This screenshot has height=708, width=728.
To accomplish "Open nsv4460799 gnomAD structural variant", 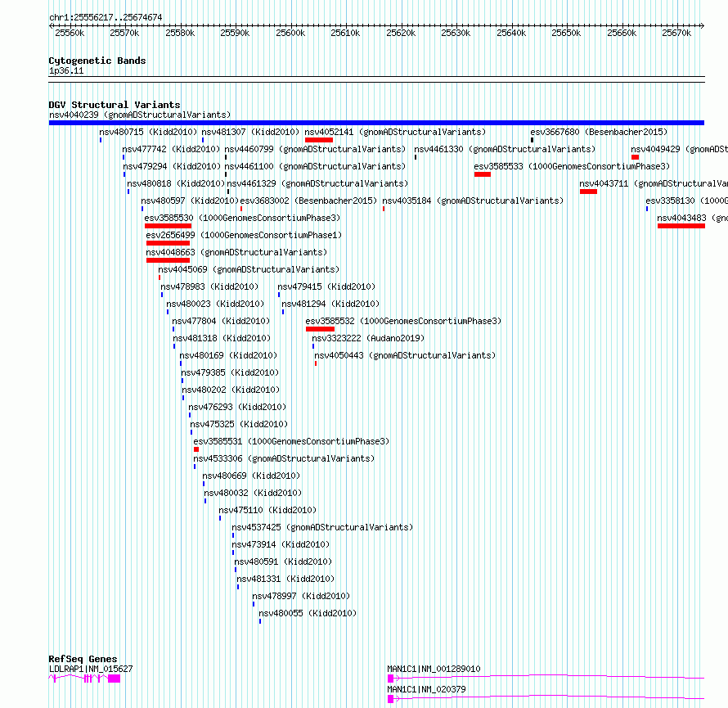I will coord(315,149).
